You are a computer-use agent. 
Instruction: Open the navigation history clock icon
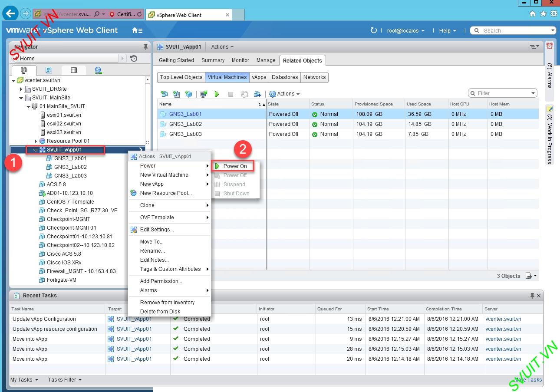click(x=134, y=59)
